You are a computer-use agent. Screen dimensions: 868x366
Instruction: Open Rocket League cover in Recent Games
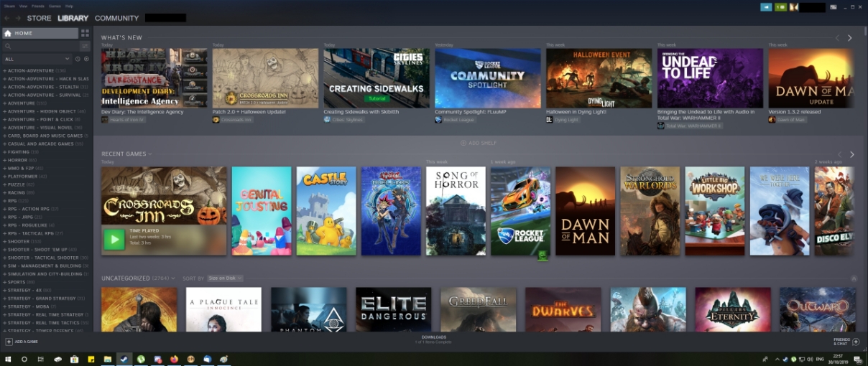tap(520, 211)
